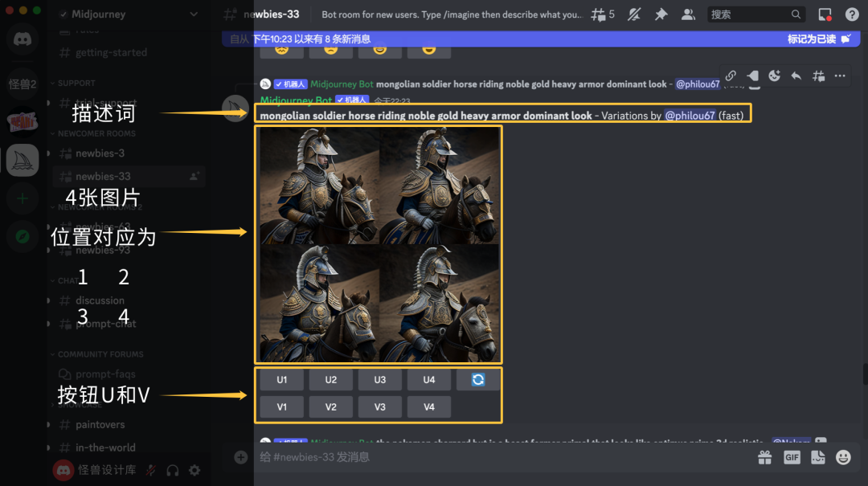Image resolution: width=868 pixels, height=486 pixels.
Task: Toggle the member list icon
Action: [x=688, y=14]
